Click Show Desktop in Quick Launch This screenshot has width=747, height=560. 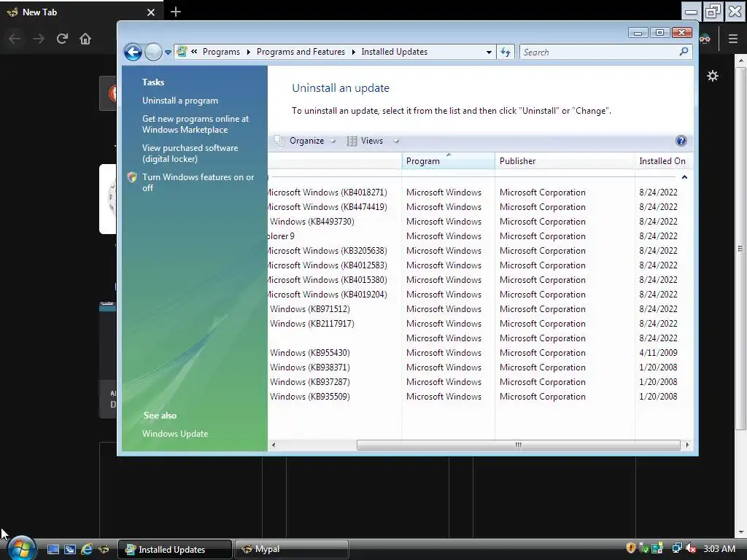click(53, 550)
